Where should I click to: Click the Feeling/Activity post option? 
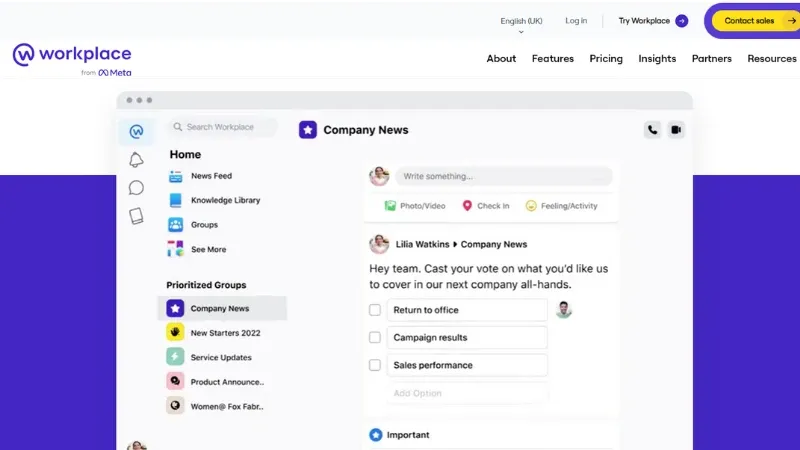(x=562, y=206)
